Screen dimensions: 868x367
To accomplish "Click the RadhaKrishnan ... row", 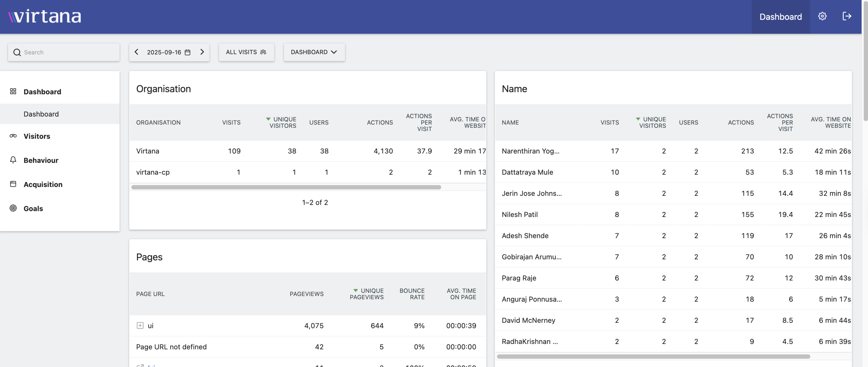I will click(673, 342).
